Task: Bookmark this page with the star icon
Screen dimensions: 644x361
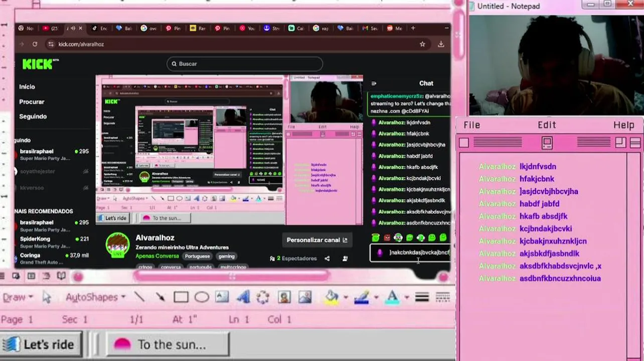Action: pyautogui.click(x=422, y=44)
